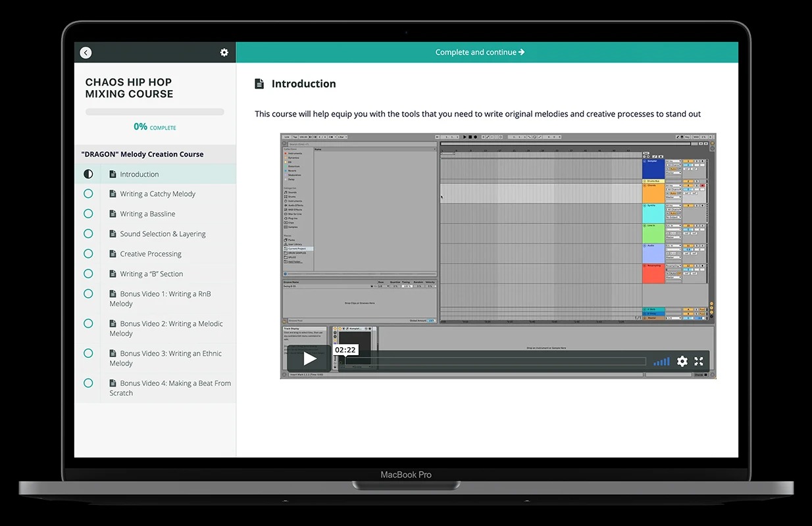Toggle the completion circle for Sound Selection & Layering
812x526 pixels.
coord(88,233)
